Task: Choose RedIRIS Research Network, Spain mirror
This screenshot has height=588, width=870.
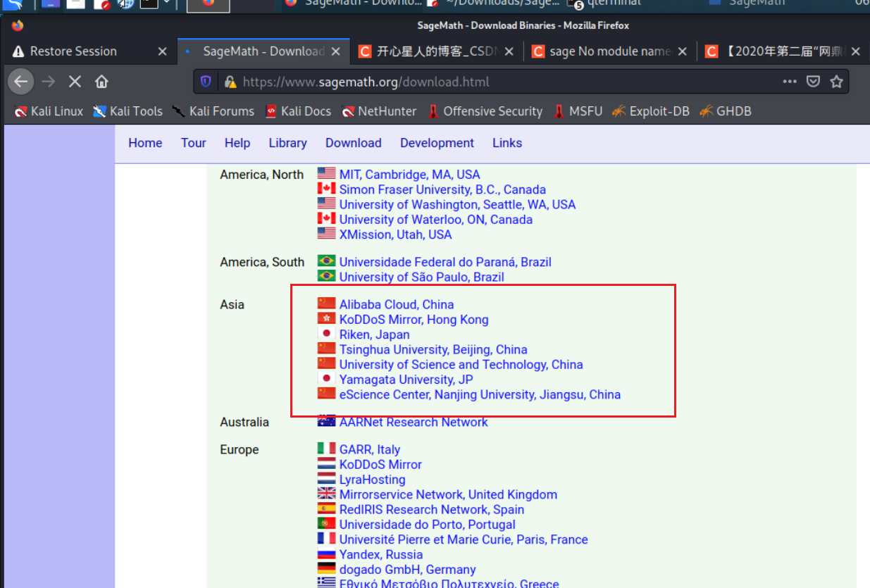Action: (x=432, y=510)
